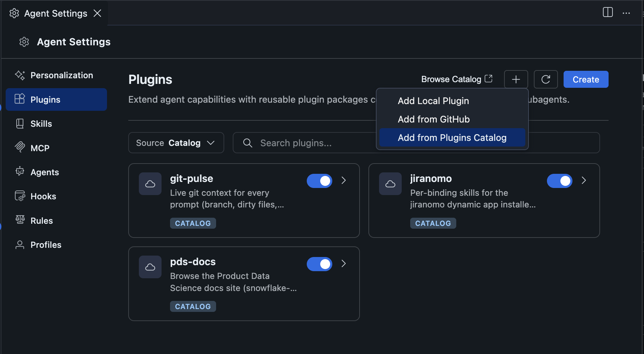Click the git-pulse cloud icon
The width and height of the screenshot is (644, 354).
150,184
